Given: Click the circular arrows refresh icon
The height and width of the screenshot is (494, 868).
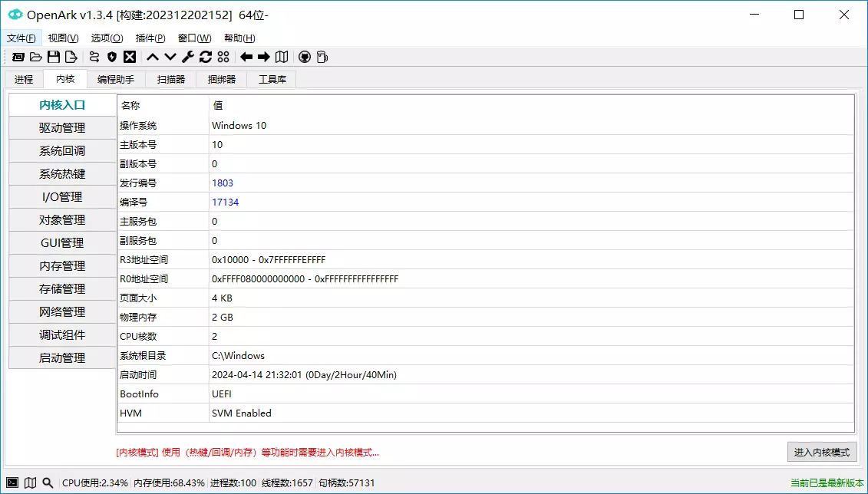Looking at the screenshot, I should point(206,57).
